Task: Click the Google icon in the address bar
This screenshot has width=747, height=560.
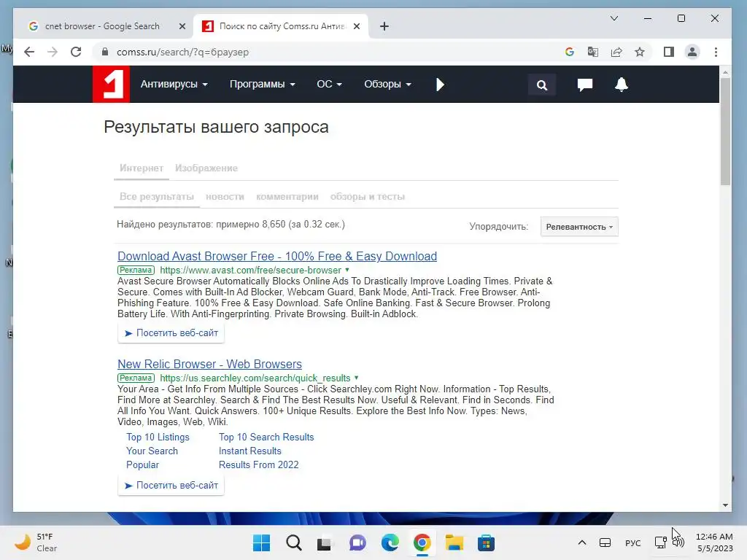Action: 569,52
